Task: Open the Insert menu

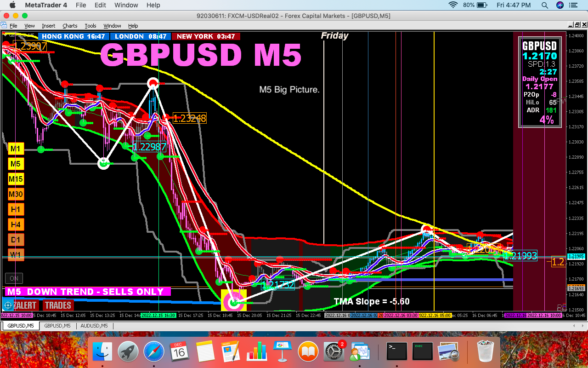Action: point(48,26)
